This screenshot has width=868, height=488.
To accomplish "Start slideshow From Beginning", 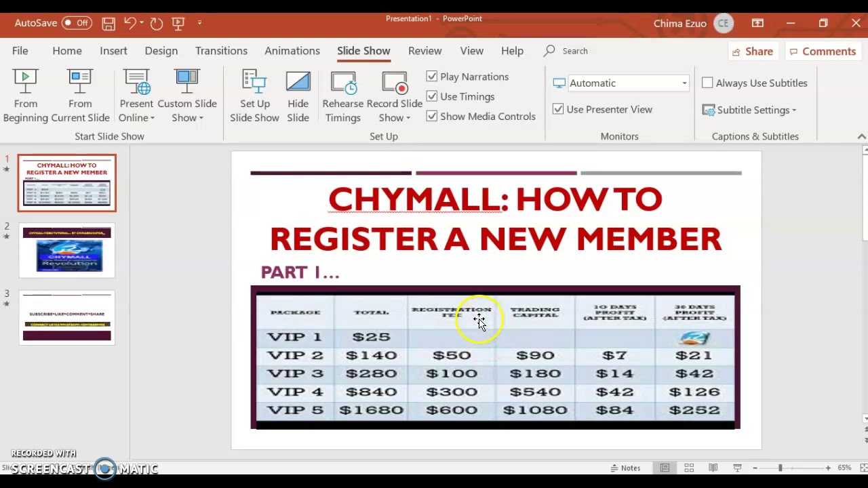I will pos(26,97).
